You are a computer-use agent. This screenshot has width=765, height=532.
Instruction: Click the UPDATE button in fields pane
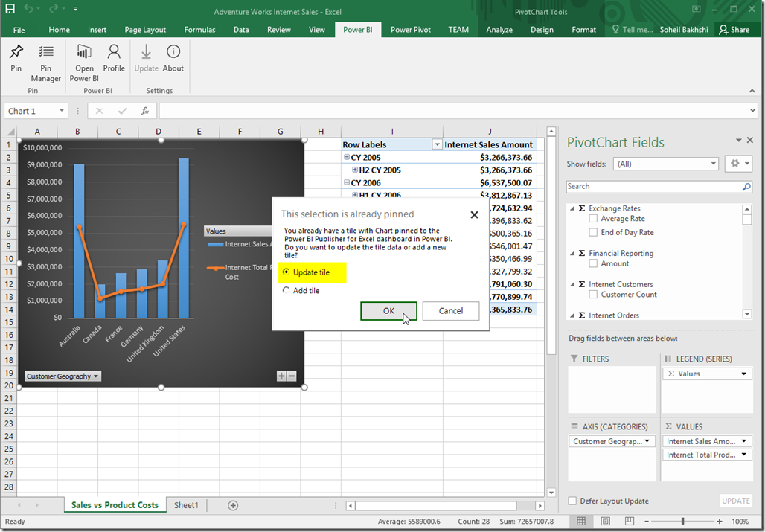[736, 501]
